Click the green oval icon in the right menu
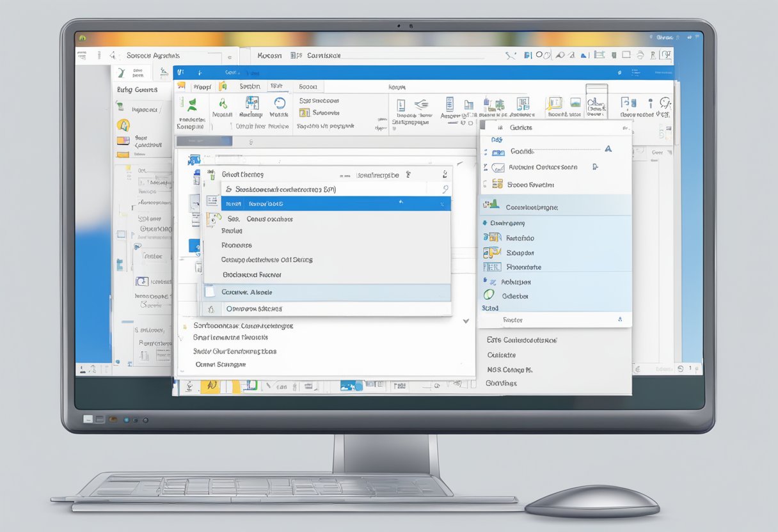The image size is (778, 532). pos(489,295)
